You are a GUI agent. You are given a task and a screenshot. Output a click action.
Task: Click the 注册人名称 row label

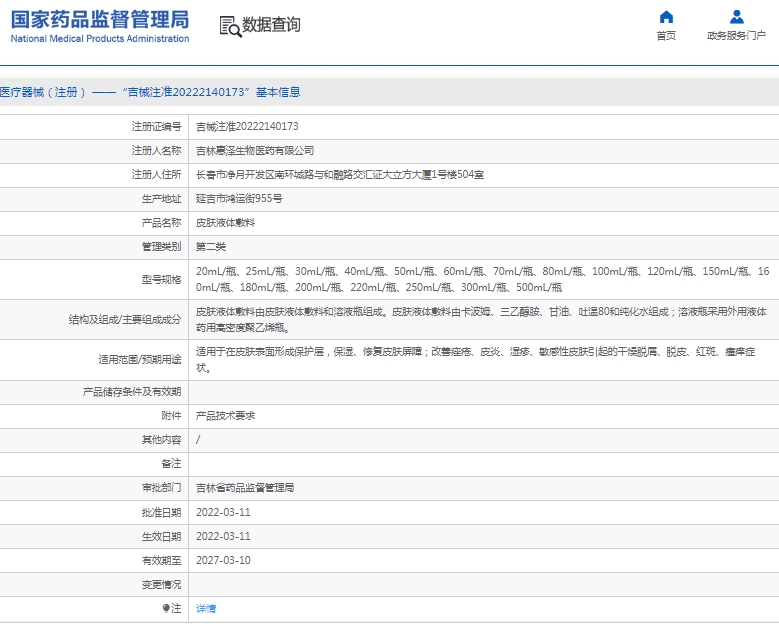pos(156,151)
